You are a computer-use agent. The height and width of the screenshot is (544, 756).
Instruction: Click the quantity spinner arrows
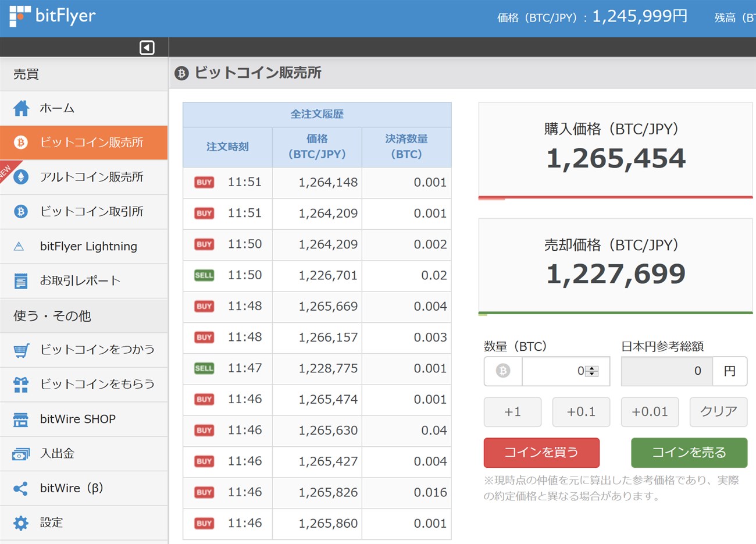coord(591,371)
